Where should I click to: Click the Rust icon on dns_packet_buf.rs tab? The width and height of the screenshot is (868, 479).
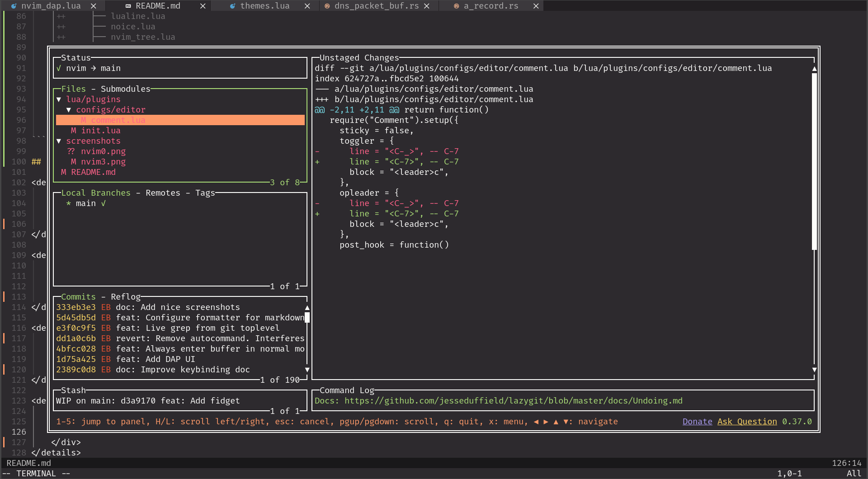pos(327,6)
